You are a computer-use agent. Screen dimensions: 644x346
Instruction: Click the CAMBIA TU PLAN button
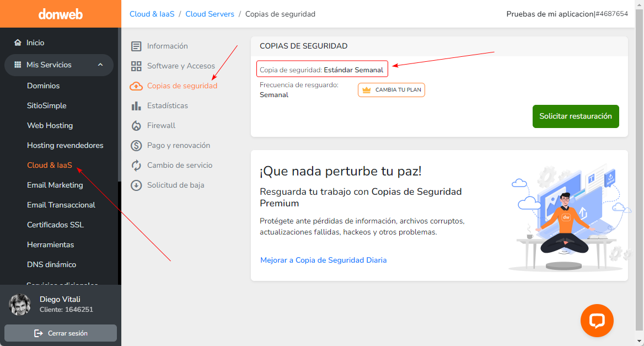pyautogui.click(x=391, y=89)
